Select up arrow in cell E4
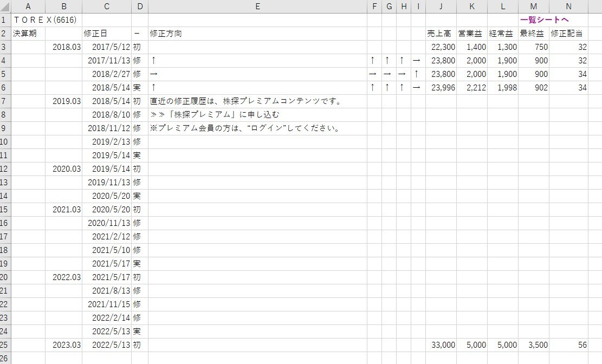The width and height of the screenshot is (602, 364). (x=153, y=61)
